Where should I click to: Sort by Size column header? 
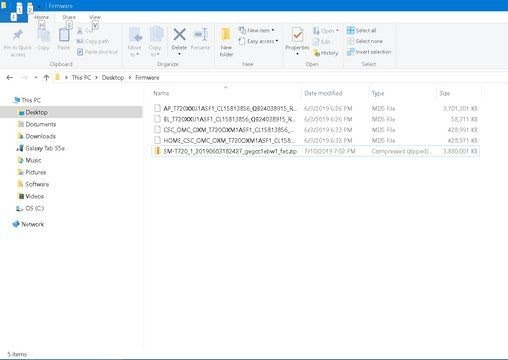click(445, 93)
